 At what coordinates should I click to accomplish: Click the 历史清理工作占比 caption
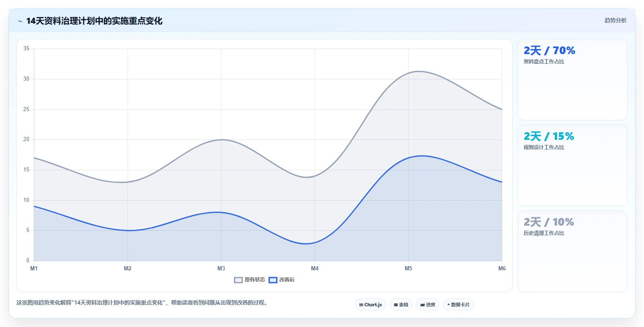click(544, 233)
